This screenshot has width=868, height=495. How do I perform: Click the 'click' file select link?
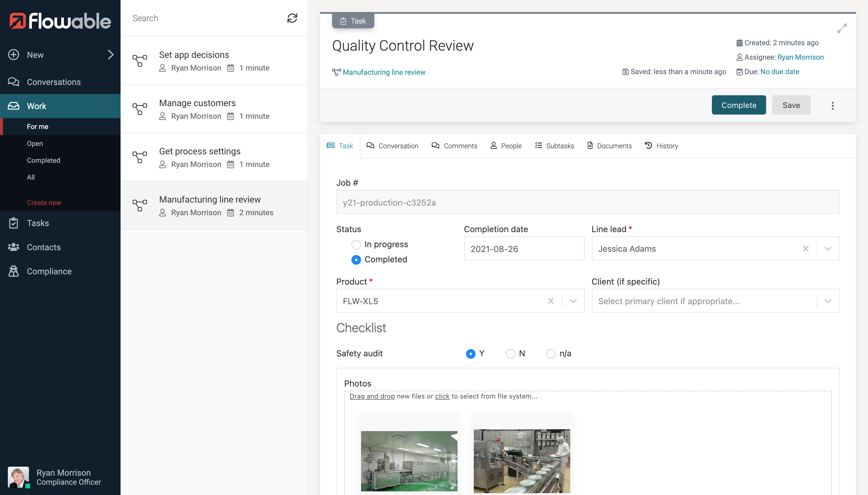click(x=442, y=396)
